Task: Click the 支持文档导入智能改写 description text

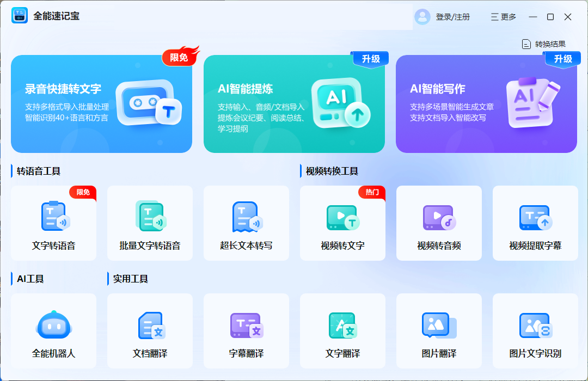Action: click(448, 118)
